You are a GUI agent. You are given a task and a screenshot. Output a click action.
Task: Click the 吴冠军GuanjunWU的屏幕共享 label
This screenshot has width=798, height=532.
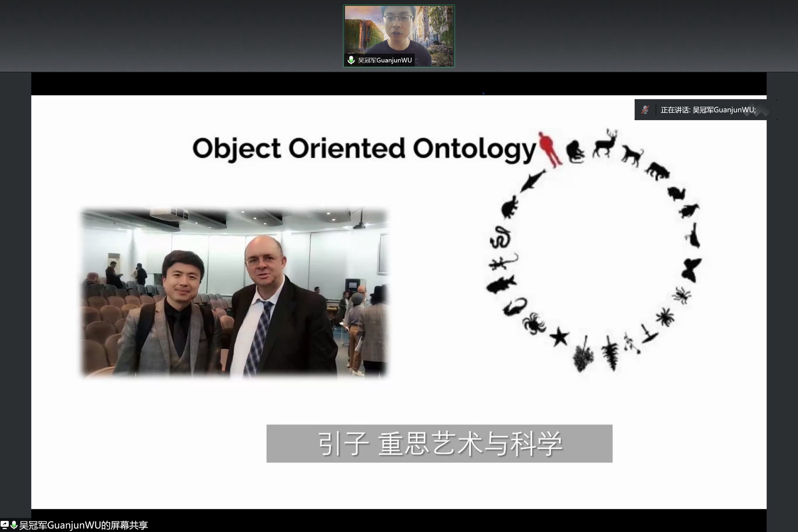tap(83, 525)
